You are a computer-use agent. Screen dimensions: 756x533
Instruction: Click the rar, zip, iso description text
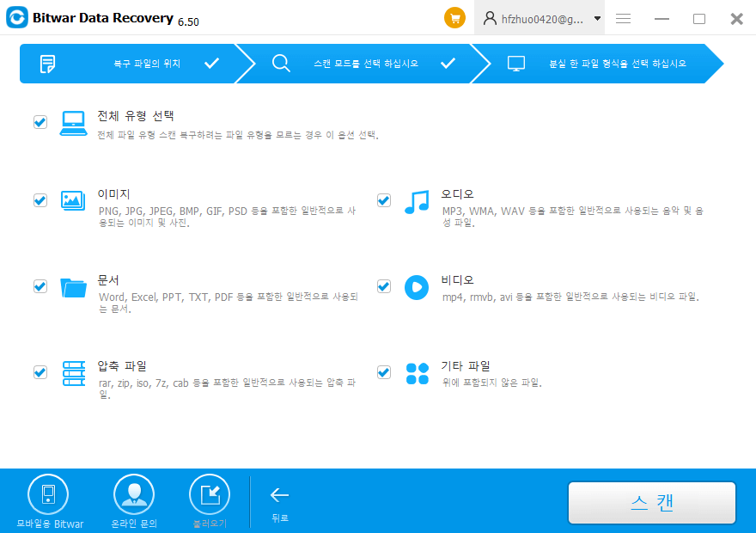click(227, 389)
